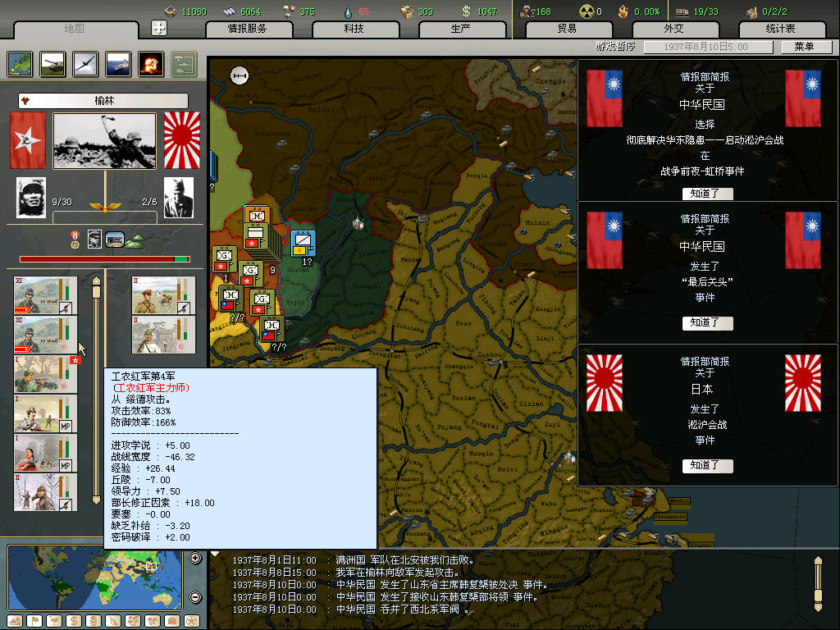Open the 地图 (Map) tab
The height and width of the screenshot is (630, 840).
coord(75,29)
